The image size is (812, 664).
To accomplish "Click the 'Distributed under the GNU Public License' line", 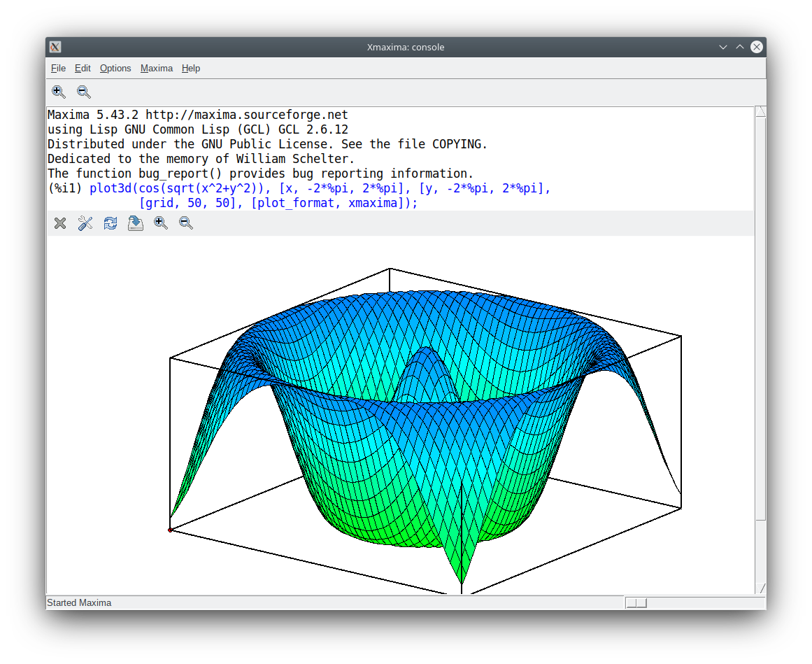I will 267,144.
